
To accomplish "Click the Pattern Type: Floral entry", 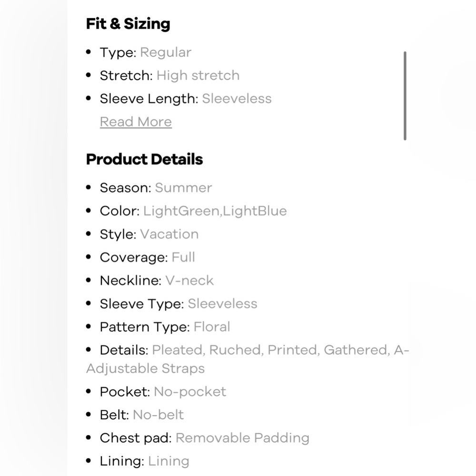I will [x=165, y=327].
